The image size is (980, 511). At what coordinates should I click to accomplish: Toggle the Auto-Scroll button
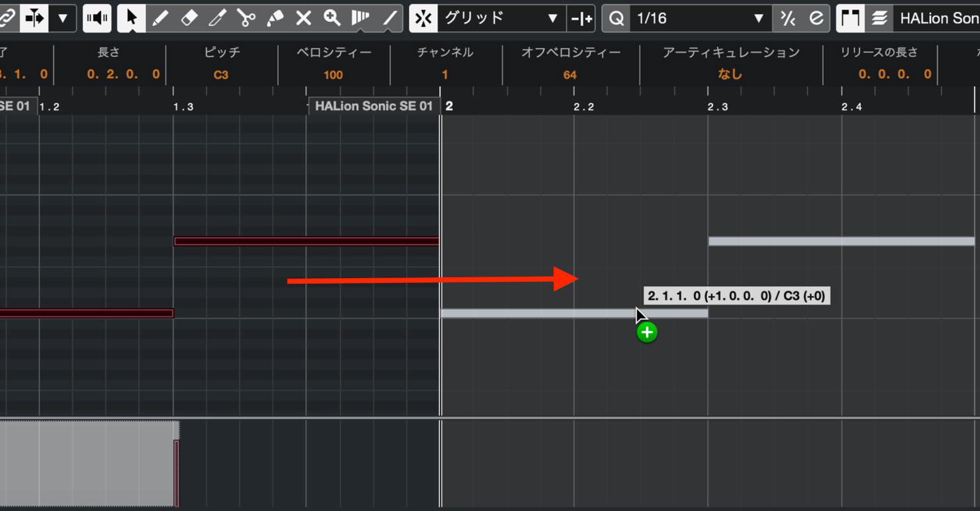(33, 19)
